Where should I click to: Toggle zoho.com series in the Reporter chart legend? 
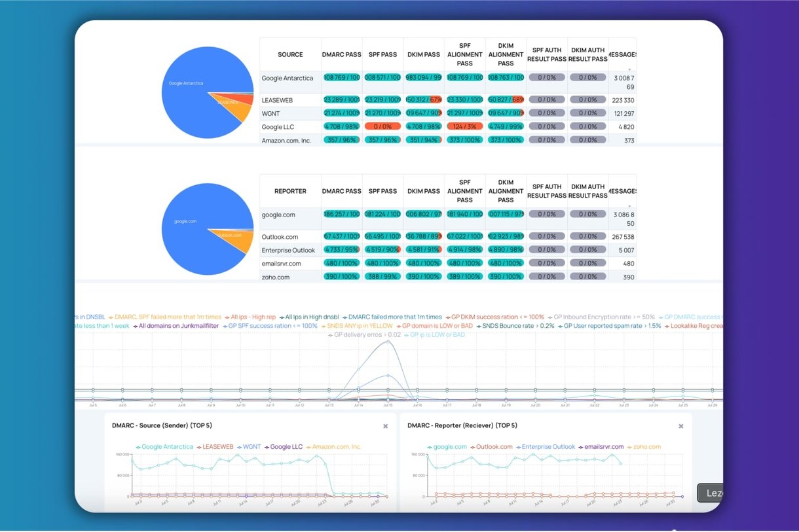point(643,447)
